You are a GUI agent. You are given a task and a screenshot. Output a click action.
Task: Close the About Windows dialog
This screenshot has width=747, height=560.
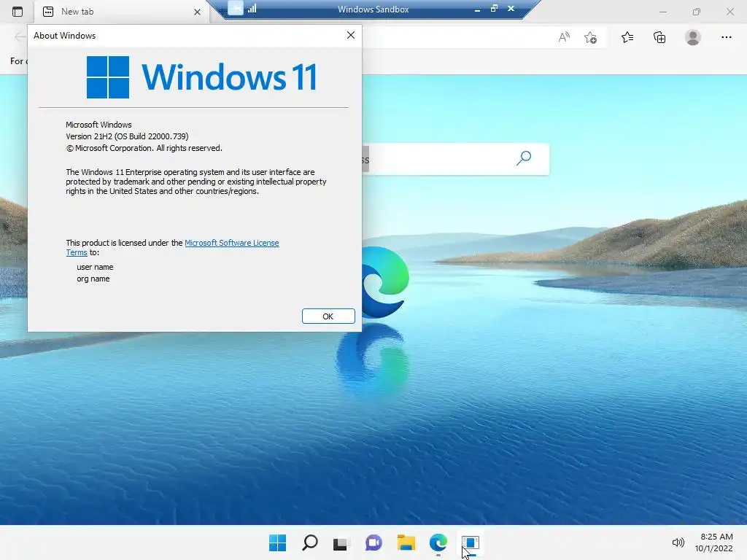tap(351, 35)
